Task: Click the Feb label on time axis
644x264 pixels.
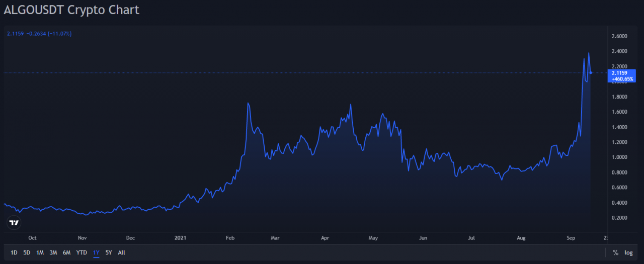Action: [230, 238]
